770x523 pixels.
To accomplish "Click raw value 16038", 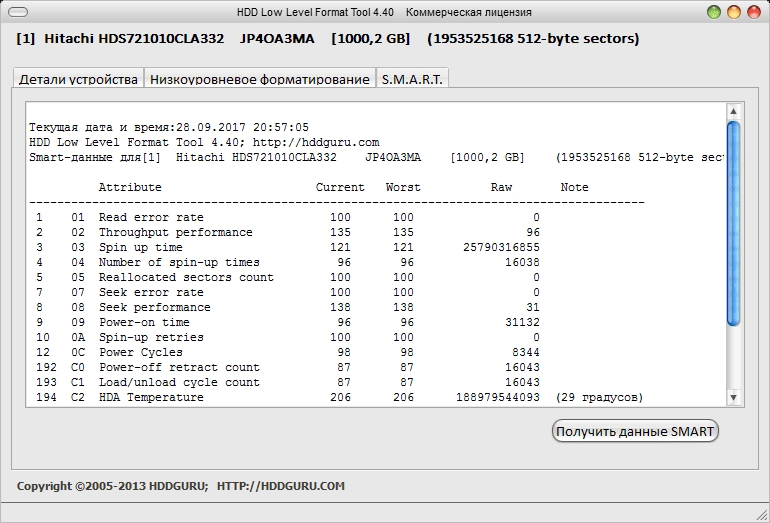I will pos(522,262).
